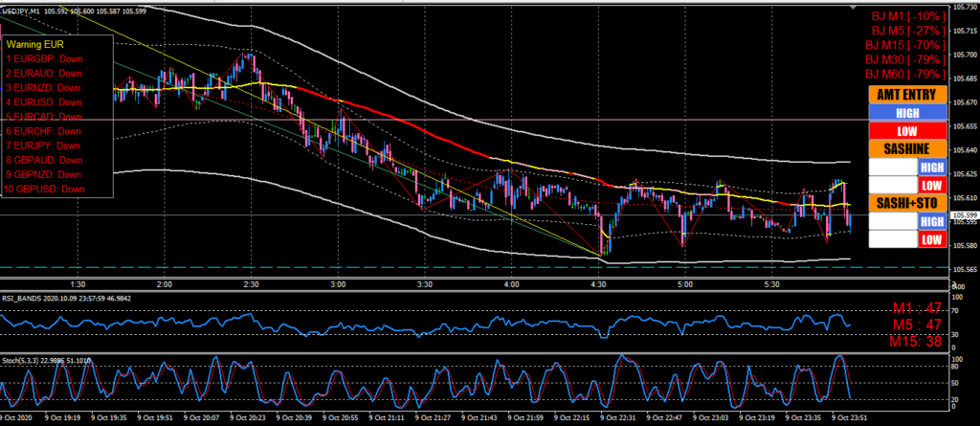Click the AMT ENTRY button
This screenshot has width=980, height=426.
(906, 95)
